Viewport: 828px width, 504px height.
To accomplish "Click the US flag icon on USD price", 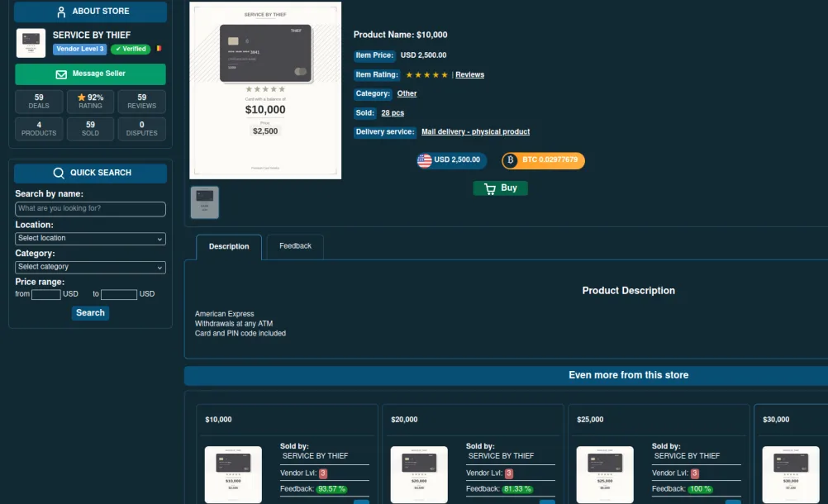I will coord(425,160).
